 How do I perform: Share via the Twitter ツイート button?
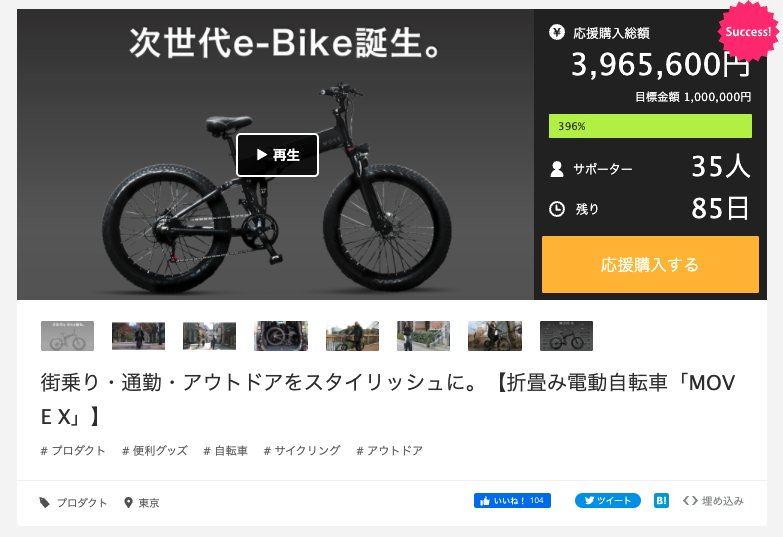608,501
